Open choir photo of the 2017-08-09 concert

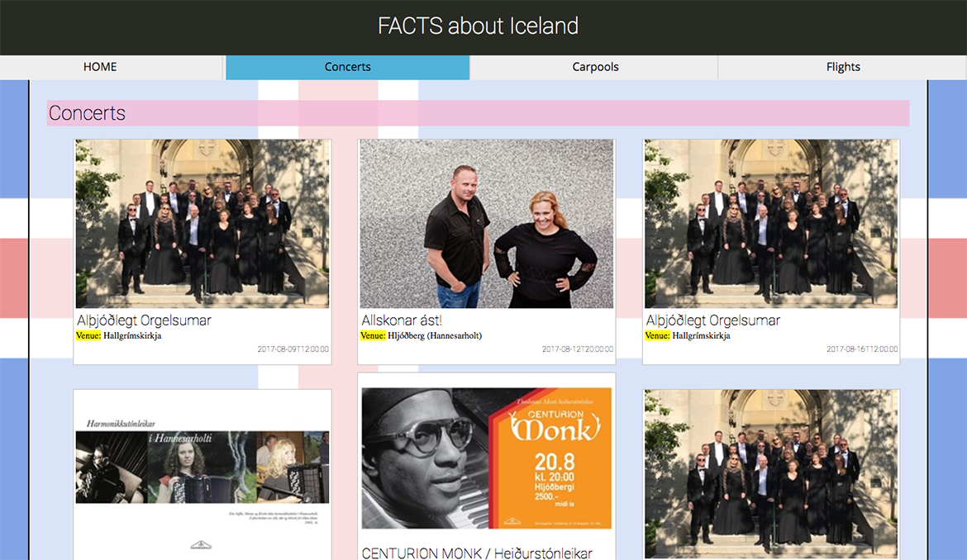pyautogui.click(x=202, y=224)
